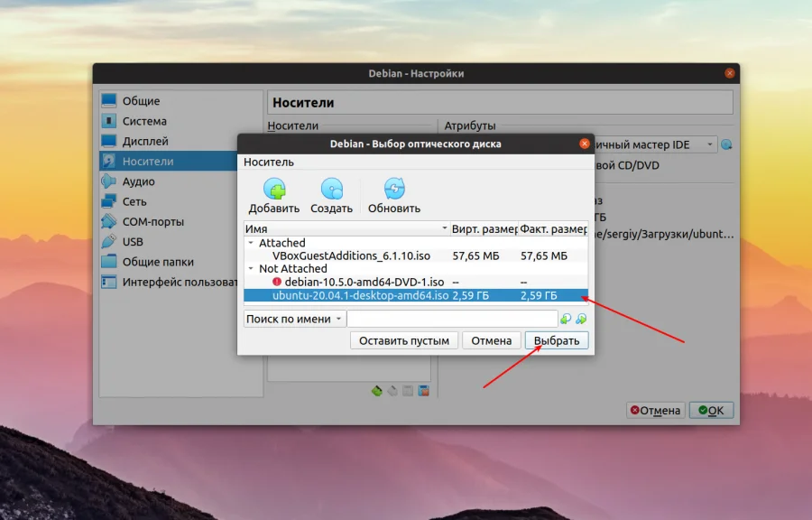Click the add hard disk attachment icon
812x520 pixels.
coord(376,391)
